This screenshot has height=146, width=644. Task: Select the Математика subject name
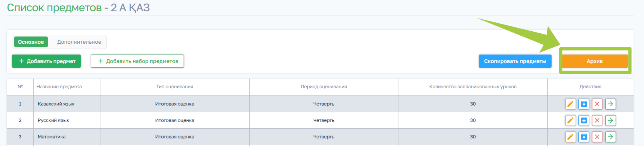pos(52,137)
